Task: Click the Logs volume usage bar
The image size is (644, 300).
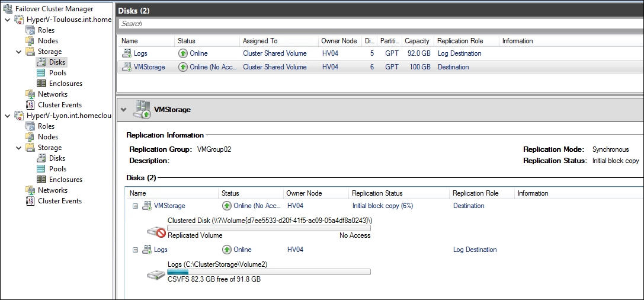Action: pyautogui.click(x=268, y=272)
